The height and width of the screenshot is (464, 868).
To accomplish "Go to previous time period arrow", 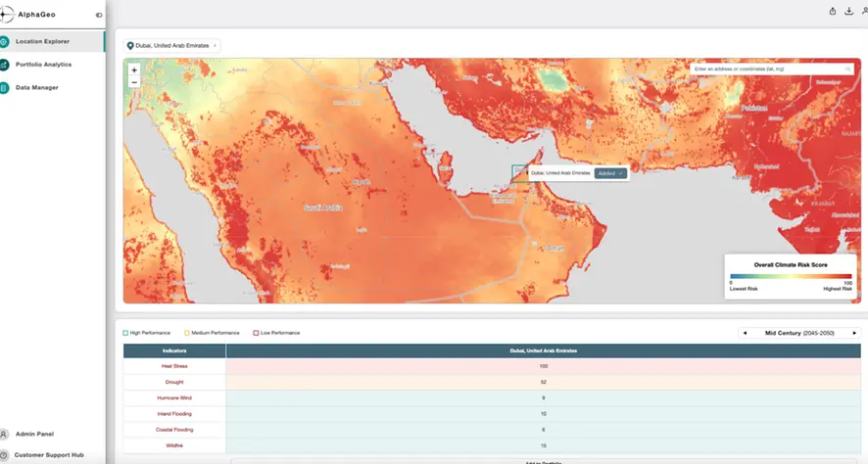I will (745, 333).
